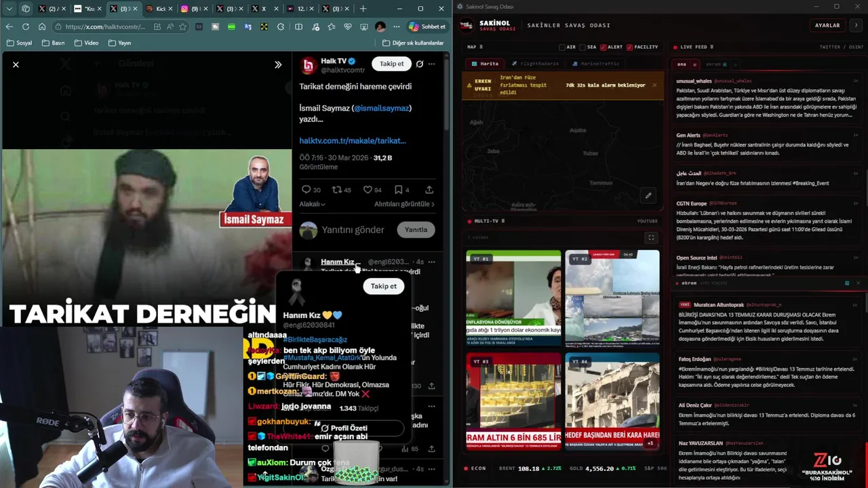The height and width of the screenshot is (488, 868).
Task: Switch to the Instagram browser tab
Action: [x=194, y=9]
